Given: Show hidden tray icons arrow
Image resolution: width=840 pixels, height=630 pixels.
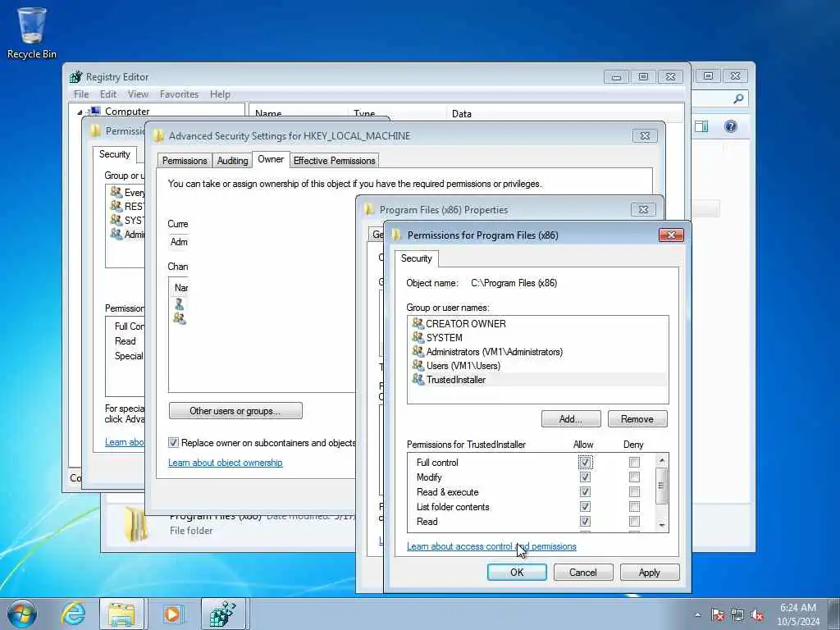Looking at the screenshot, I should (697, 614).
